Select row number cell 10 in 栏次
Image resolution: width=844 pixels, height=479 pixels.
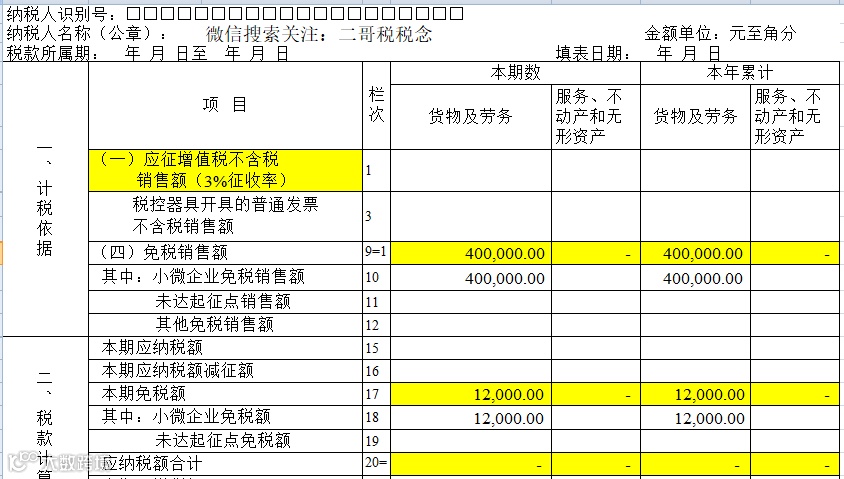(x=377, y=277)
